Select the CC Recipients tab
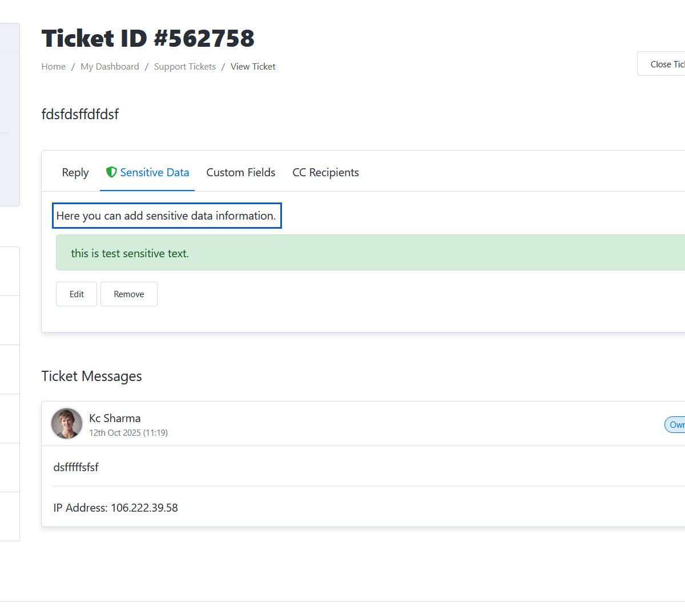 (325, 172)
